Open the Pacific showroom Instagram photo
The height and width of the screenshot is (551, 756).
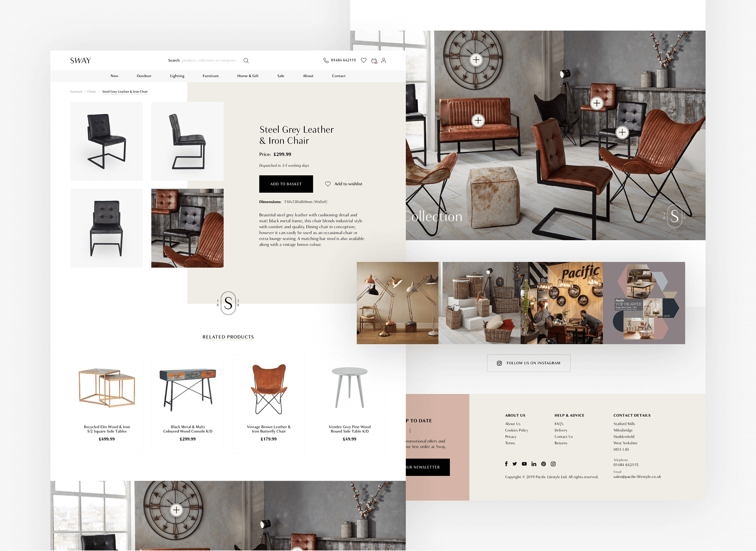(562, 303)
